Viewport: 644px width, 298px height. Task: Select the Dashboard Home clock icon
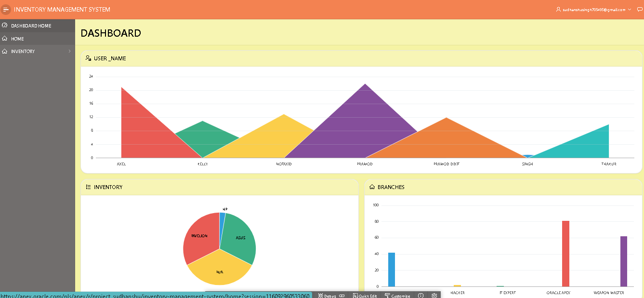[x=6, y=26]
